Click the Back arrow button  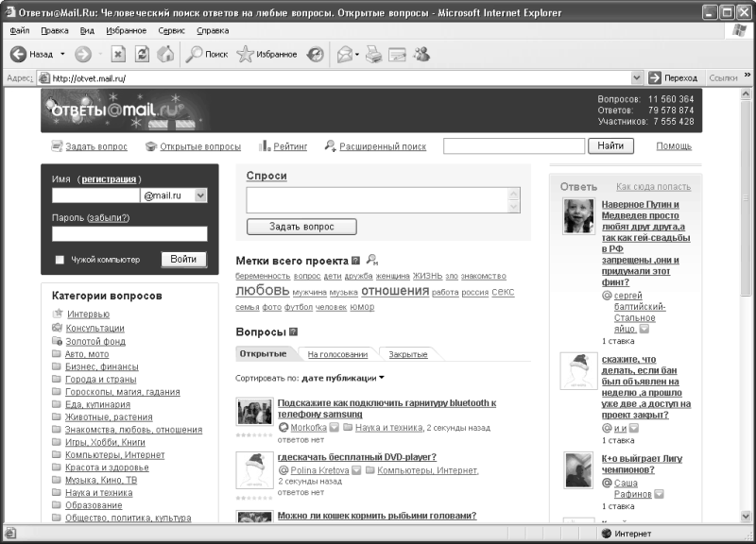pyautogui.click(x=18, y=54)
